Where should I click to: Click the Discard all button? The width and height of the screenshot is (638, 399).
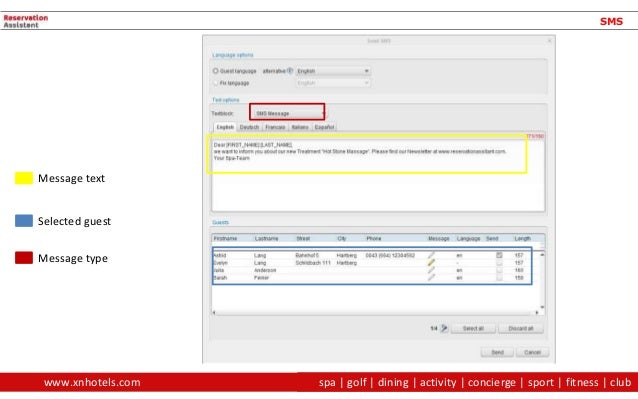(521, 328)
